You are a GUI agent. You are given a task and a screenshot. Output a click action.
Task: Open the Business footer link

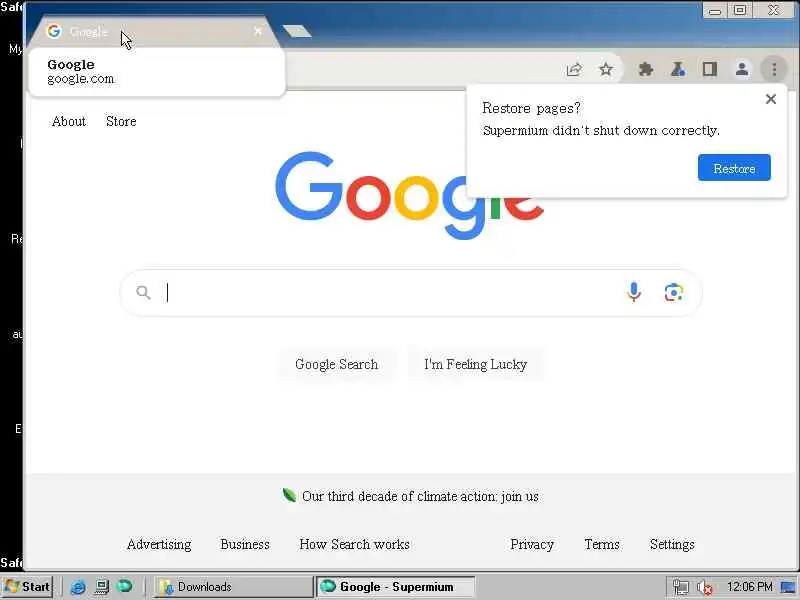pyautogui.click(x=245, y=544)
